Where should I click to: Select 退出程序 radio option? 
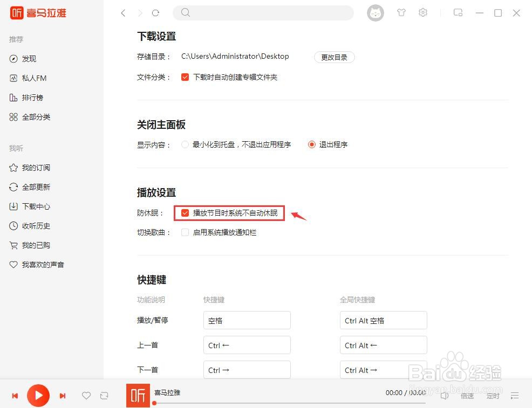[x=311, y=144]
